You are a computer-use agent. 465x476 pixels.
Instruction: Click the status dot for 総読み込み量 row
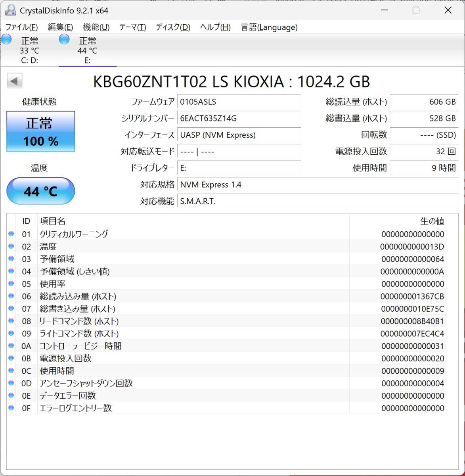[11, 296]
